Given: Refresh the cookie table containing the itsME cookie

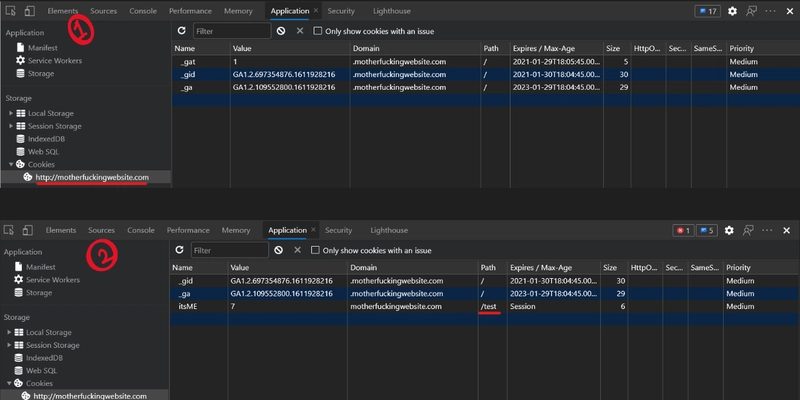Looking at the screenshot, I should tap(179, 250).
